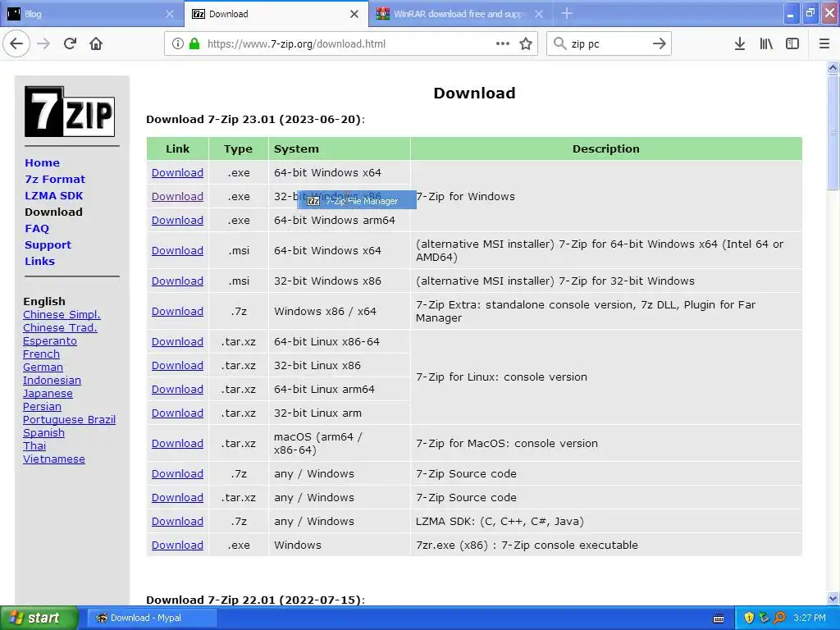The image size is (840, 630).
Task: Reload the 7-zip download page
Action: coord(70,44)
